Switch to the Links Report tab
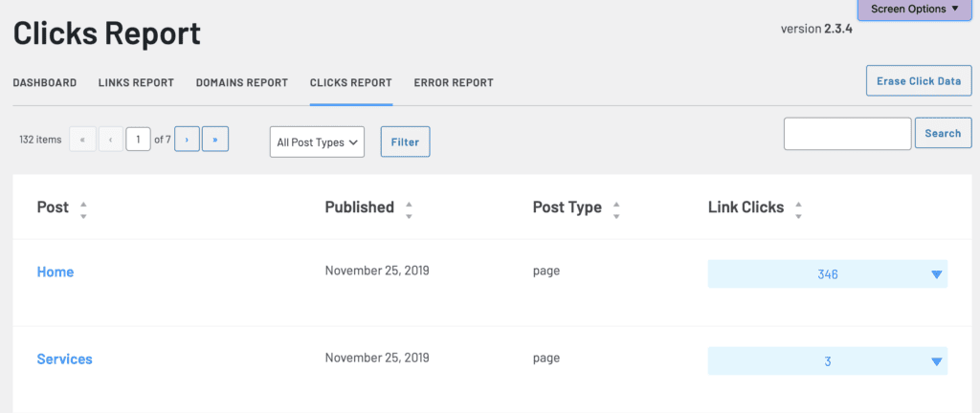This screenshot has width=980, height=413. pyautogui.click(x=136, y=82)
